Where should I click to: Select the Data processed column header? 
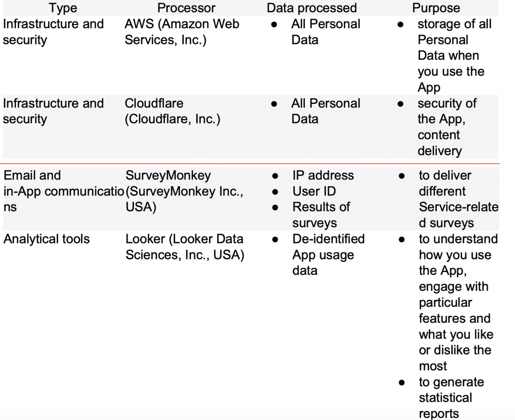coord(311,8)
